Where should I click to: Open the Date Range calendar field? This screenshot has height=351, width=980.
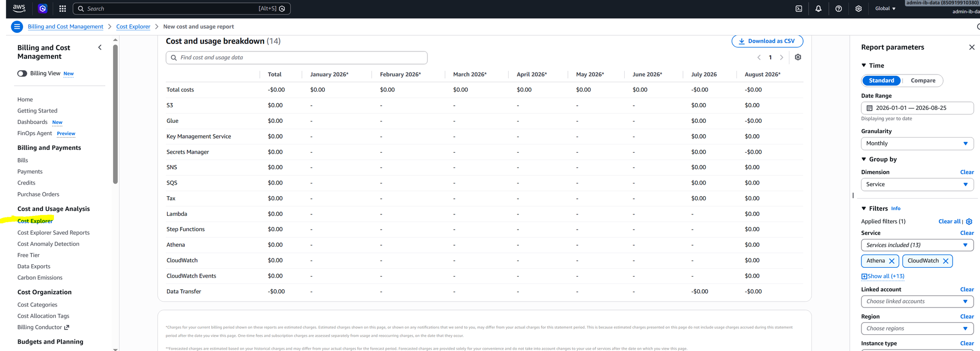[x=917, y=108]
